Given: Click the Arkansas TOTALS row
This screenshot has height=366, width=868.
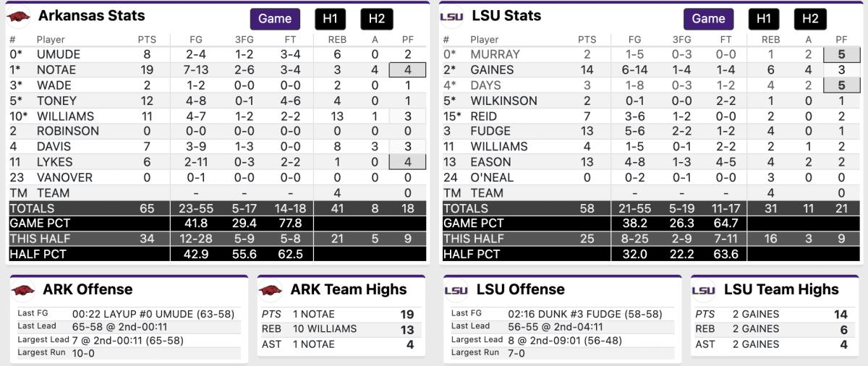Looking at the screenshot, I should (x=217, y=208).
